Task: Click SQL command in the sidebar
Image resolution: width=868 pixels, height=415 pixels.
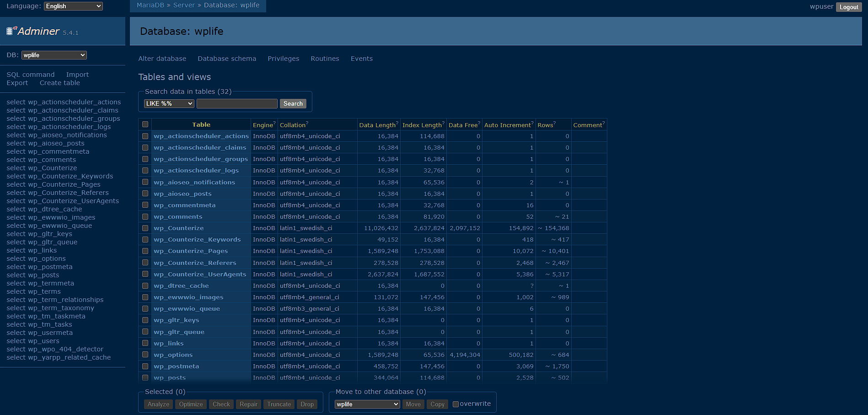Action: 30,75
